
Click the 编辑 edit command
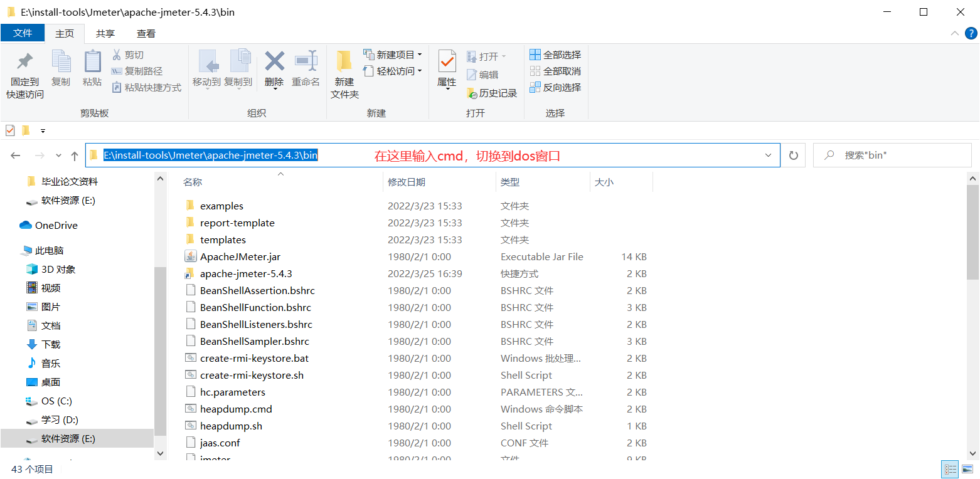coord(482,75)
